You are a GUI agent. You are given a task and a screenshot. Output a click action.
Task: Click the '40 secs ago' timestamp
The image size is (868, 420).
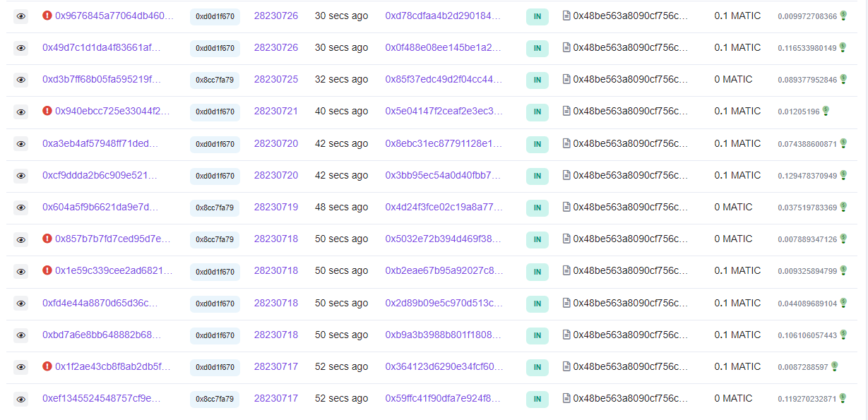click(x=341, y=111)
